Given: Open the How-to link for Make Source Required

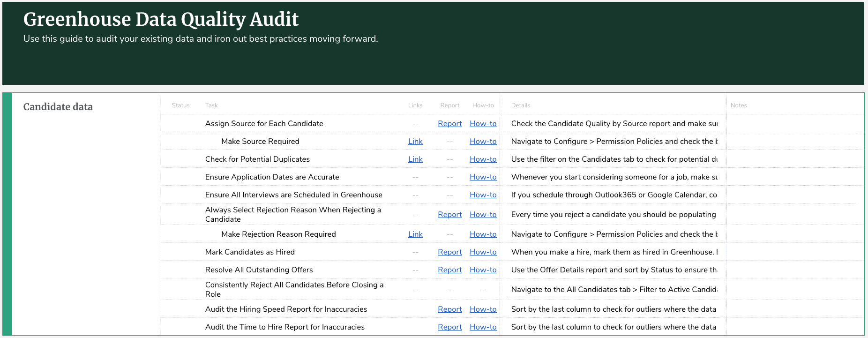Looking at the screenshot, I should [483, 141].
